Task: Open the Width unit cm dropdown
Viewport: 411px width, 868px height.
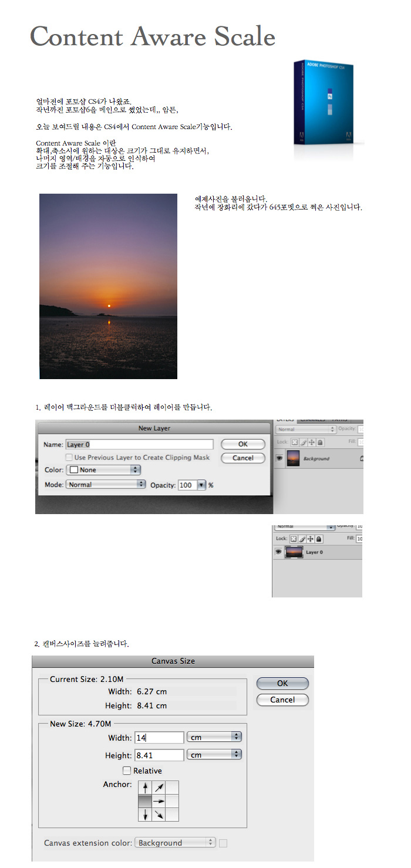Action: [x=214, y=737]
